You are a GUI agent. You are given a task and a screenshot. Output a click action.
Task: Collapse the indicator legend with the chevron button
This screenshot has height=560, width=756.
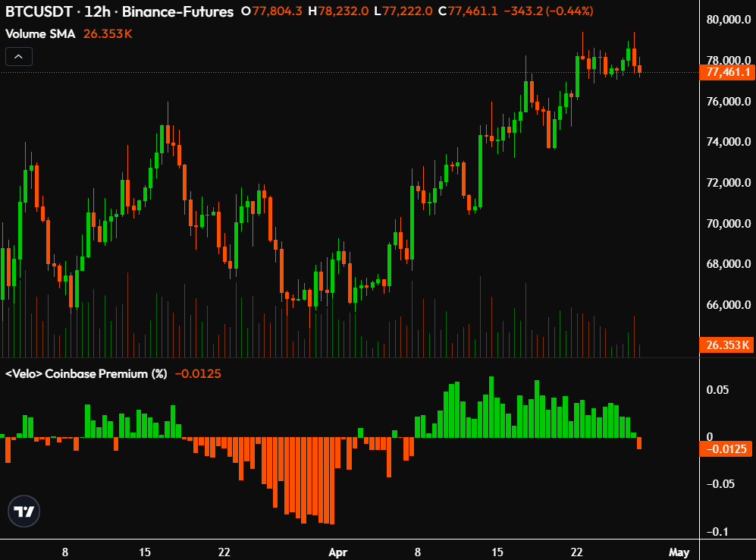click(19, 56)
